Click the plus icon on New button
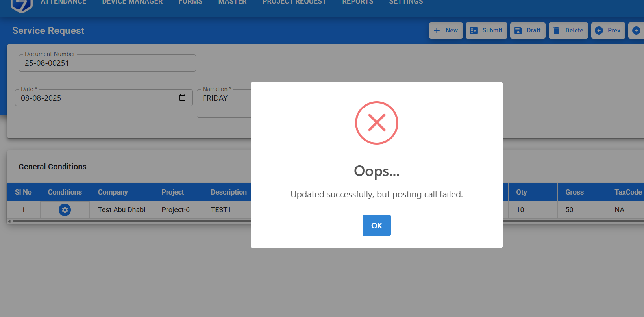The image size is (644, 317). (437, 30)
